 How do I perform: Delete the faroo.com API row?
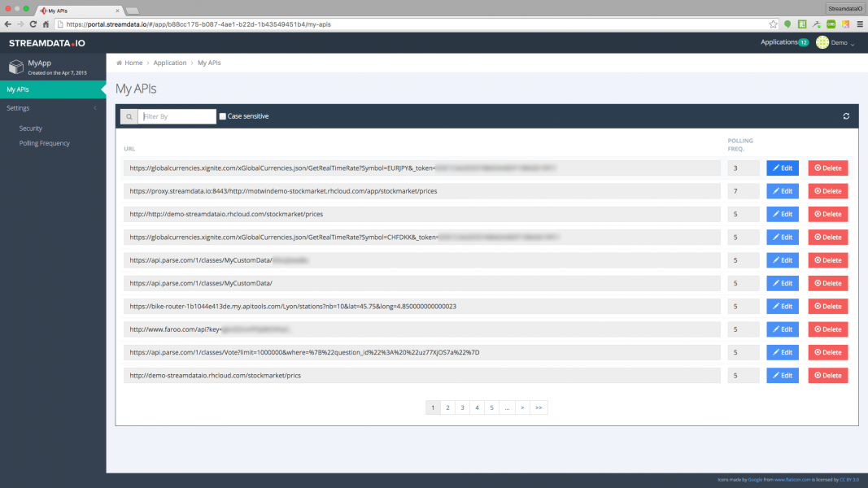[x=828, y=329]
